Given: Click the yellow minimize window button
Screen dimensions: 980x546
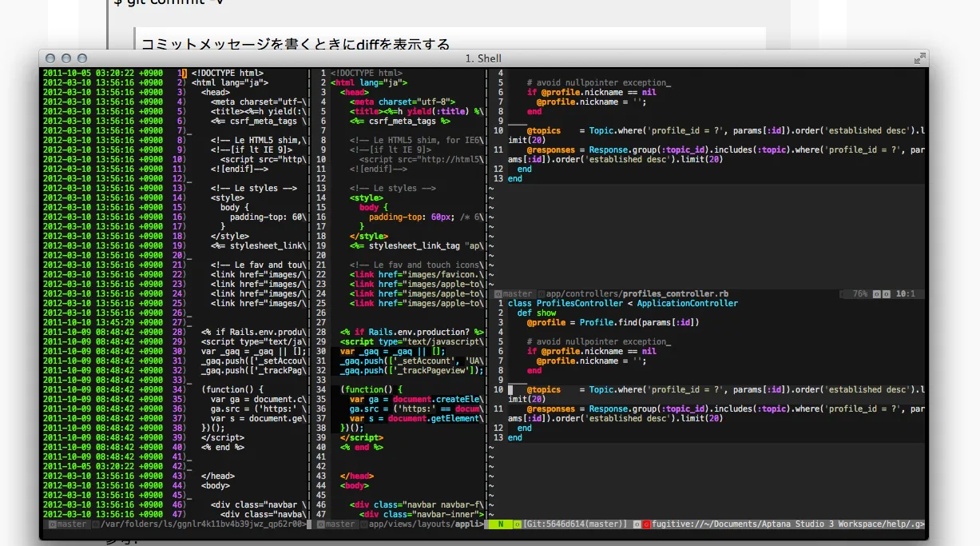Looking at the screenshot, I should [x=66, y=58].
